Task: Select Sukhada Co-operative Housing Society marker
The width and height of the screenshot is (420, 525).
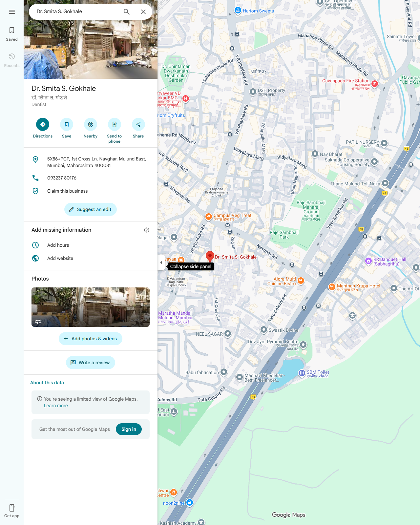Action: click(374, 161)
